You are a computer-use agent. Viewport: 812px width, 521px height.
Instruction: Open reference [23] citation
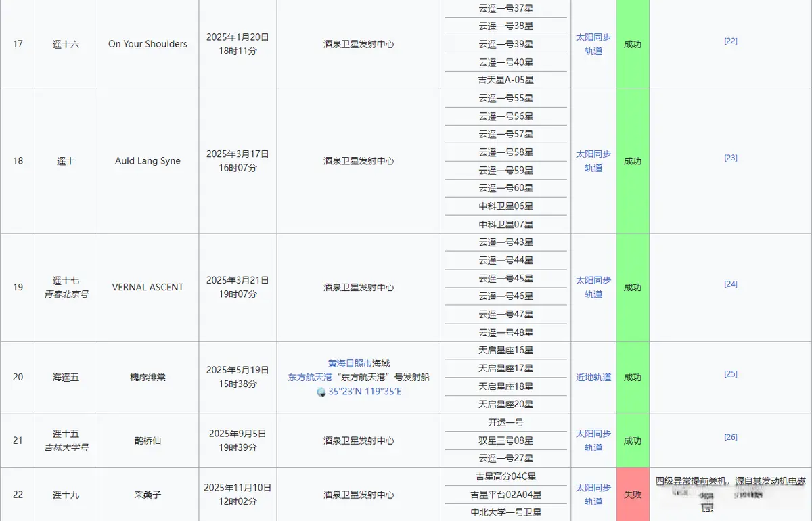[731, 158]
